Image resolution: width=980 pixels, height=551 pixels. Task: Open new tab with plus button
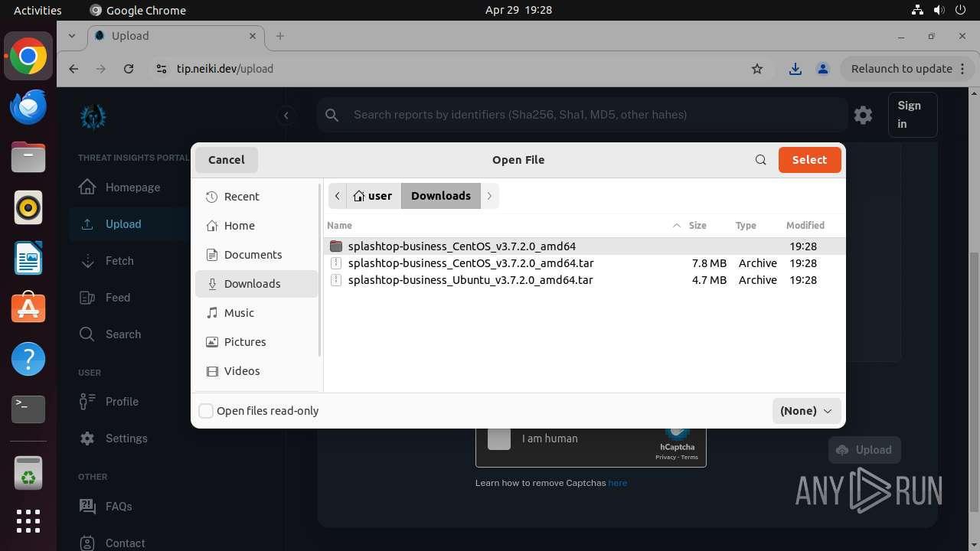click(280, 36)
